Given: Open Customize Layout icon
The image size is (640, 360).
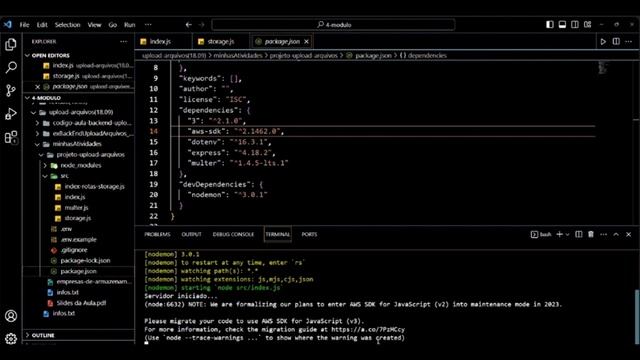Looking at the screenshot, I should pos(587,25).
